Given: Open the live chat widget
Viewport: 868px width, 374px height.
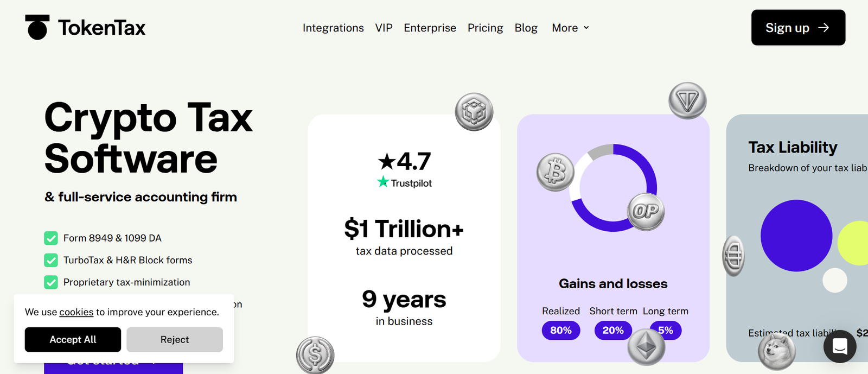Looking at the screenshot, I should pos(840,346).
